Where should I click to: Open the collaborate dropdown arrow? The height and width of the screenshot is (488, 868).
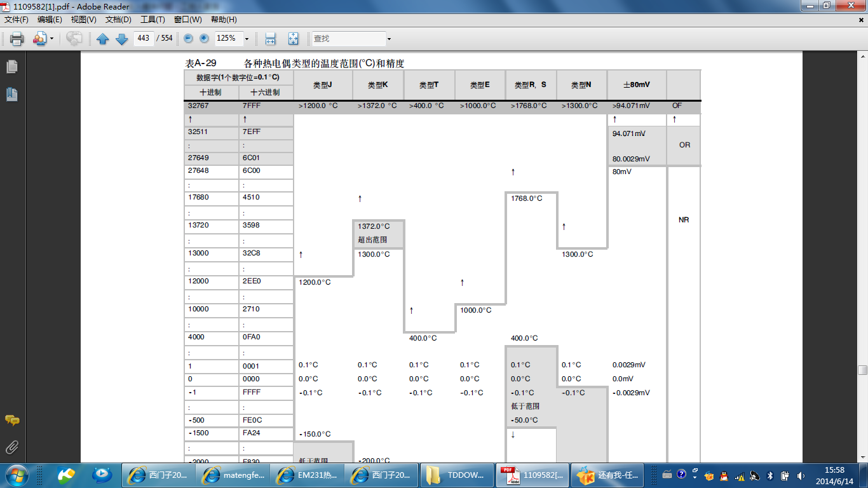click(51, 39)
